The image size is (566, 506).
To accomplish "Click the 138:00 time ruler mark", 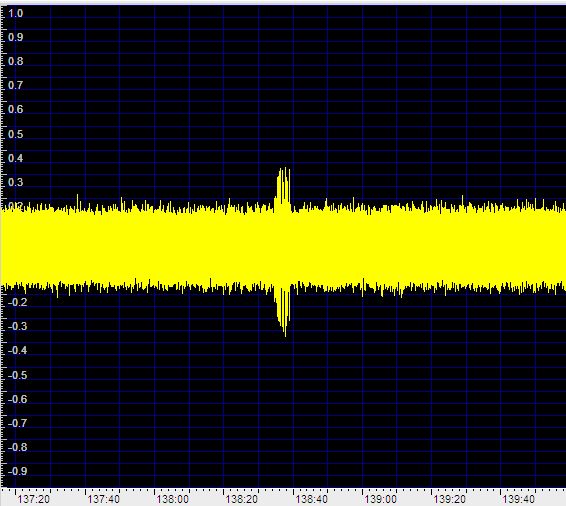I will pyautogui.click(x=172, y=499).
